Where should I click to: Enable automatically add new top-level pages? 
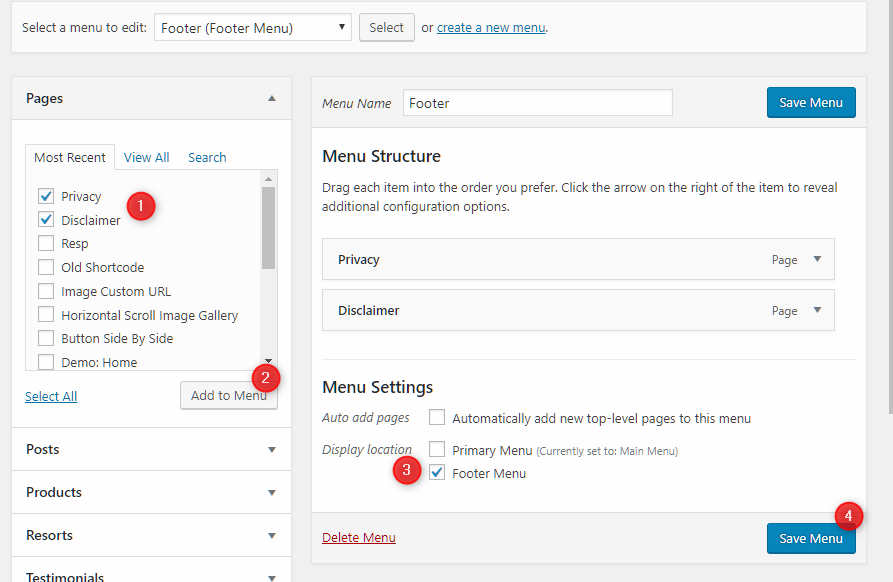[437, 418]
